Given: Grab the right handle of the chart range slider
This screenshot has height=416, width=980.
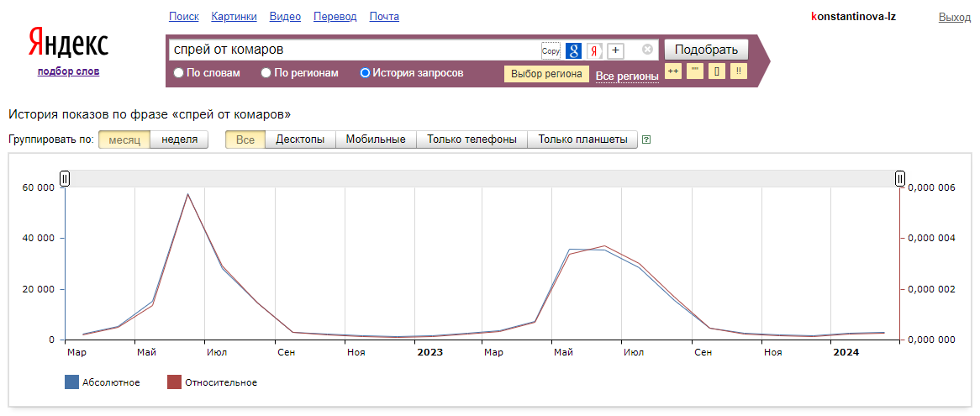Looking at the screenshot, I should pos(900,179).
